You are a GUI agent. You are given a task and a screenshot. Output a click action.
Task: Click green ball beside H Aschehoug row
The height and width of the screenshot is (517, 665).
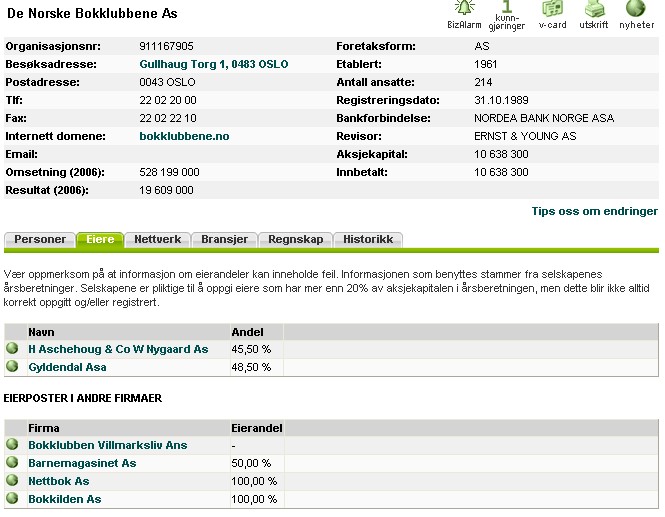(x=12, y=348)
